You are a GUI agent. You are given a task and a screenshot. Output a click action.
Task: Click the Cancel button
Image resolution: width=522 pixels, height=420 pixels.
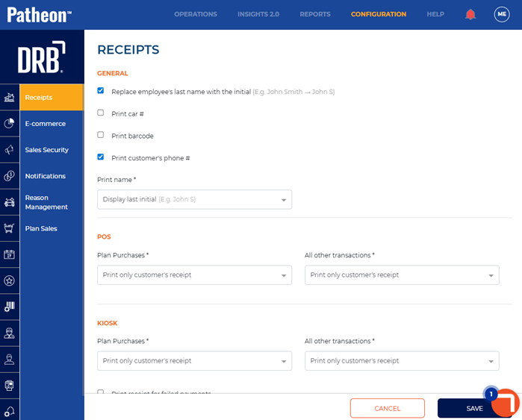coord(387,408)
